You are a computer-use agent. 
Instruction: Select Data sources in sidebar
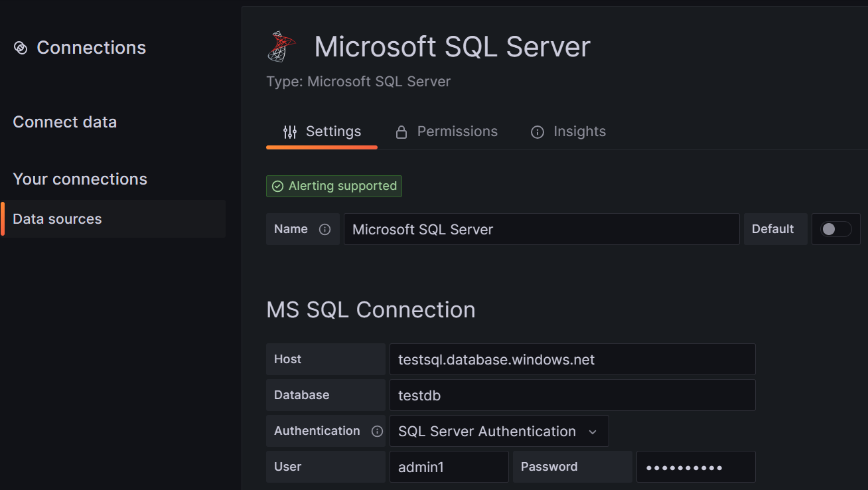click(113, 218)
